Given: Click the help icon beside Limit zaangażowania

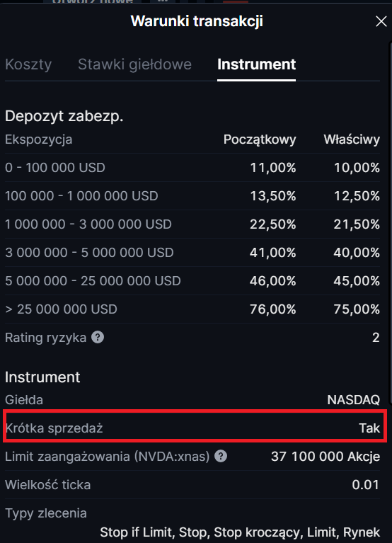Looking at the screenshot, I should pos(221,456).
